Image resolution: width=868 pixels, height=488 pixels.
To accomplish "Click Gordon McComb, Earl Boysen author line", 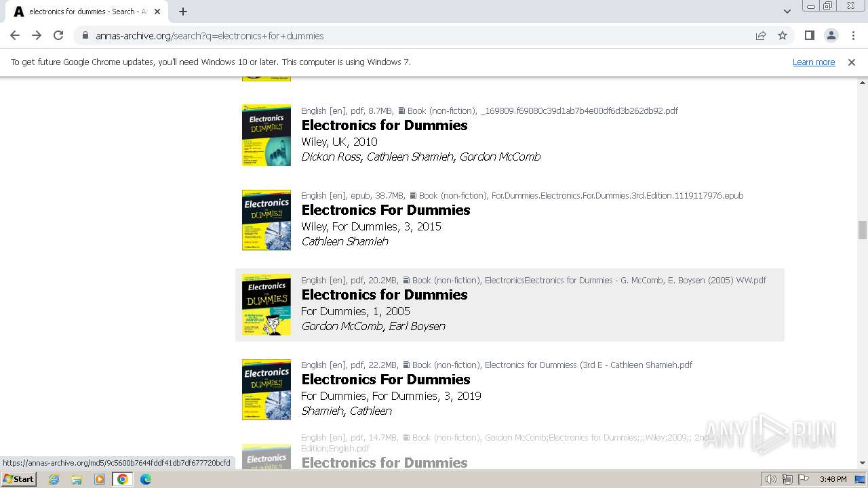I will (373, 326).
